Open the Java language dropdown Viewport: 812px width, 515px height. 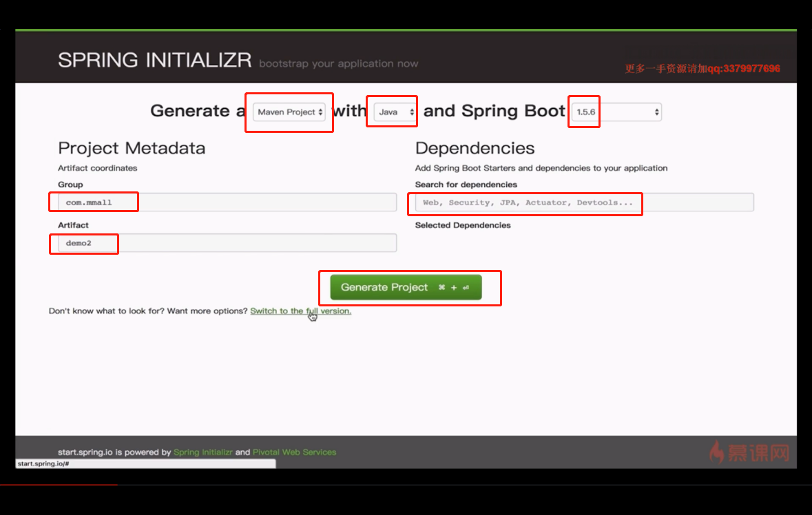pos(395,112)
